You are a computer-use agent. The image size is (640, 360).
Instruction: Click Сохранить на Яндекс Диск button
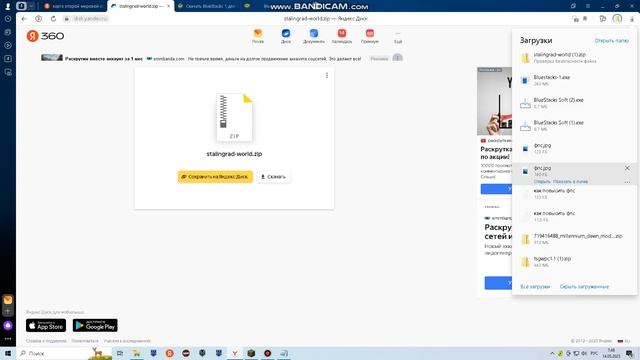(215, 177)
